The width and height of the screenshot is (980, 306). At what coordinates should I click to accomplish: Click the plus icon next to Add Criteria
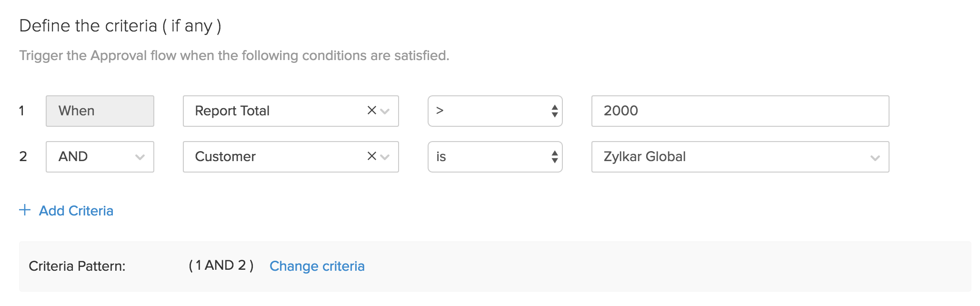coord(25,210)
